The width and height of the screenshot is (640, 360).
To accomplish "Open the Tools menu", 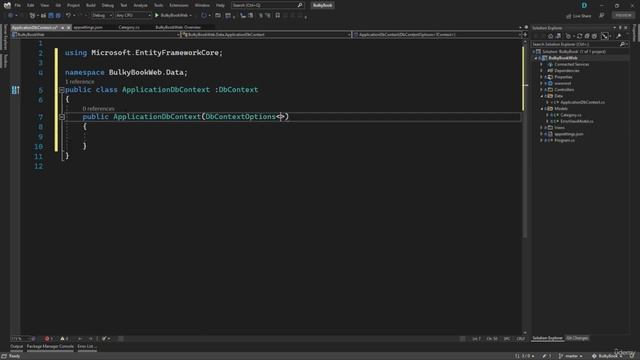I will click(158, 5).
